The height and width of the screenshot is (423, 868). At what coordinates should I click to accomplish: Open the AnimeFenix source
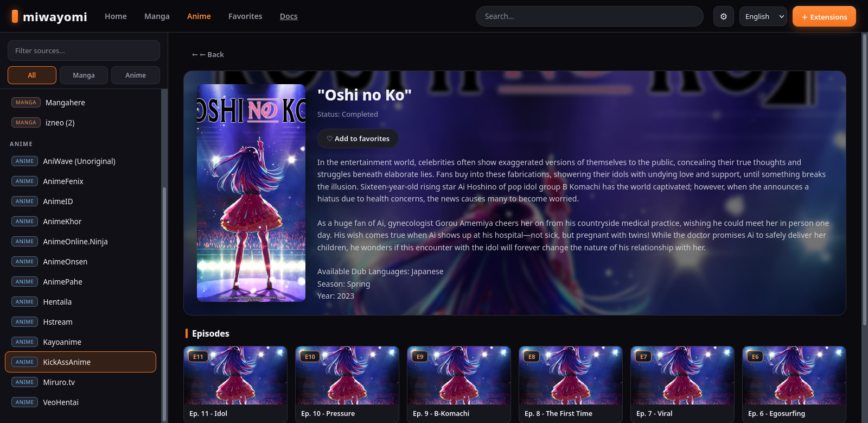[x=81, y=181]
